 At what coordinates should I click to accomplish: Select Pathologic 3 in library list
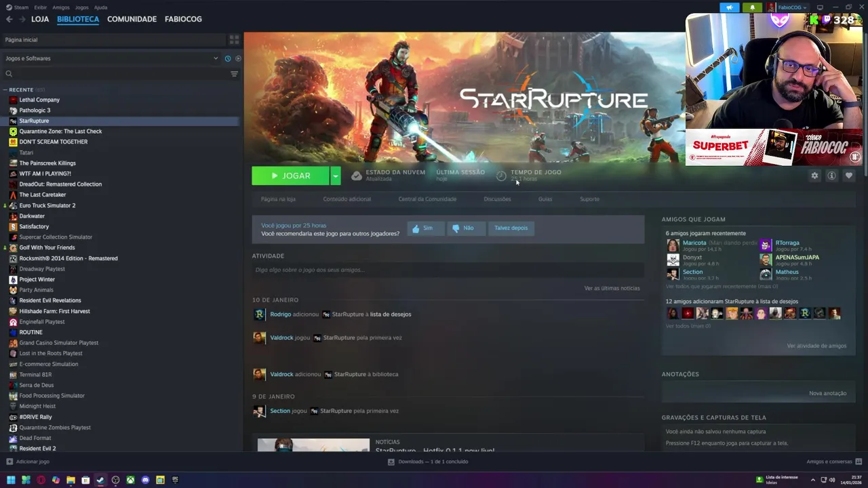pyautogui.click(x=35, y=110)
